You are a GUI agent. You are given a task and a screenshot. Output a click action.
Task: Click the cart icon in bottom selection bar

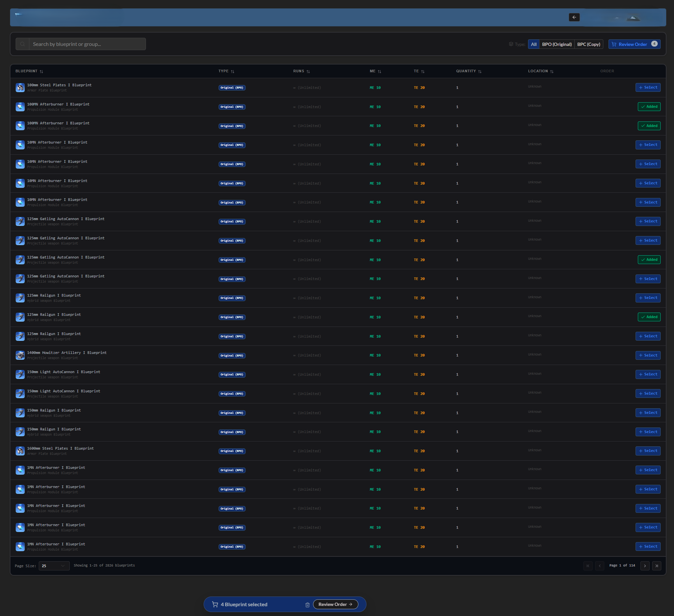click(215, 605)
